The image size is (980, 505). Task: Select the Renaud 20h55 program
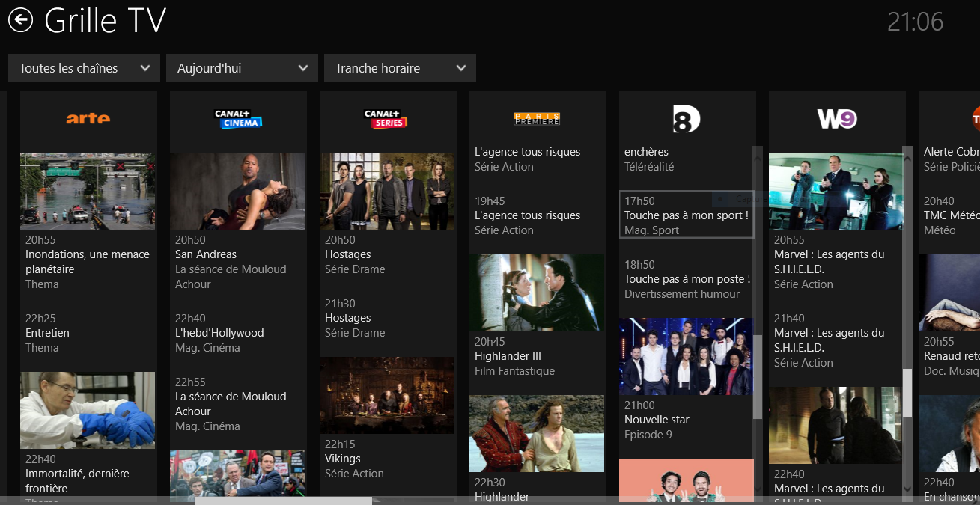coord(951,356)
